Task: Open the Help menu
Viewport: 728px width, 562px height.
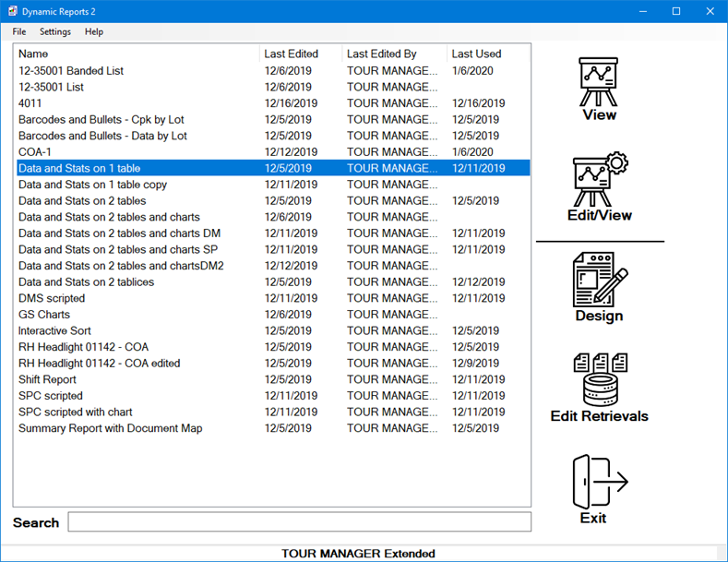Action: 94,31
